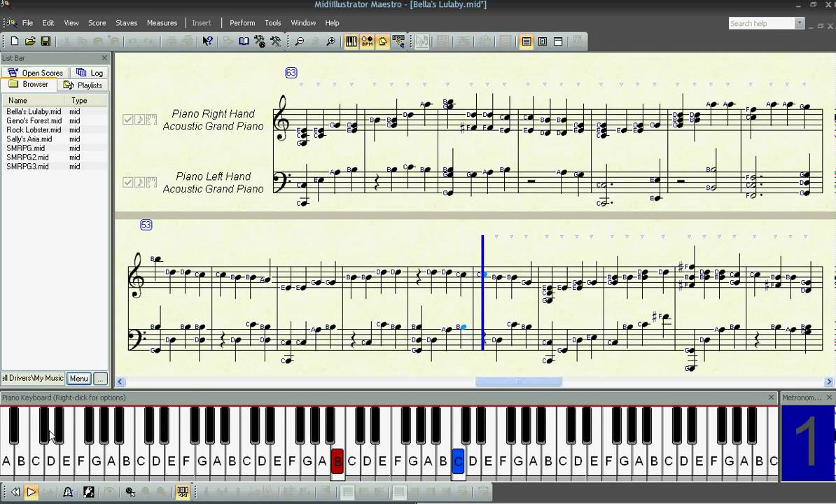836x504 pixels.
Task: Toggle the piano keyboard panel icon
Action: [x=351, y=41]
